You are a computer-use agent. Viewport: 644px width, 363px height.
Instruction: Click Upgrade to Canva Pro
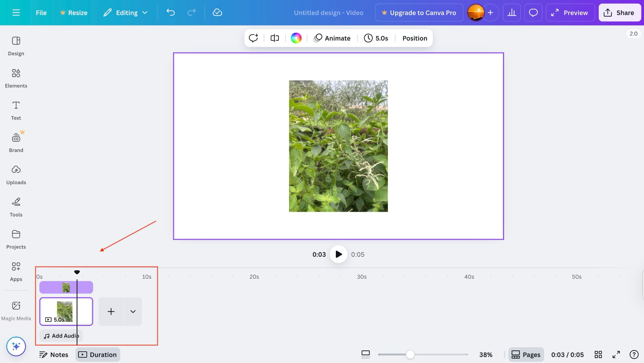pos(419,13)
